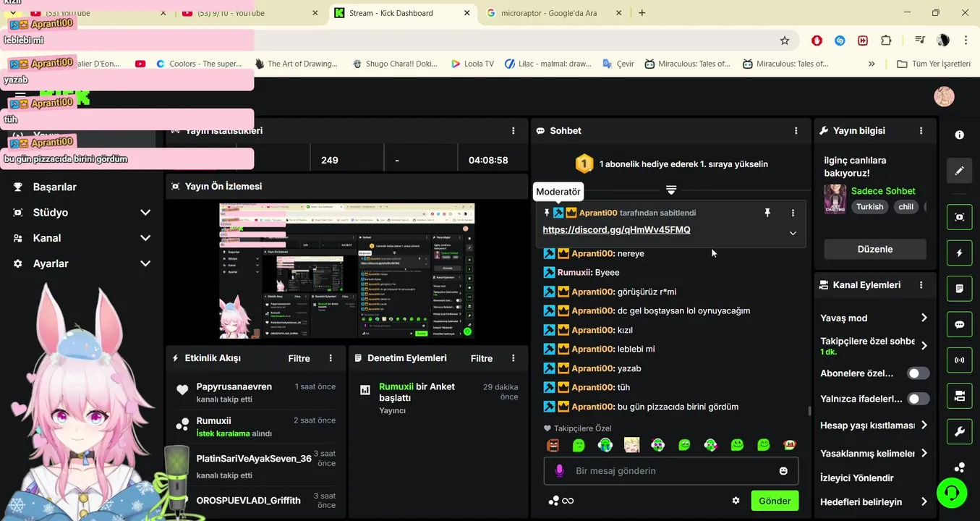The height and width of the screenshot is (521, 980).
Task: Insert the blonde anime face emote
Action: pyautogui.click(x=631, y=445)
